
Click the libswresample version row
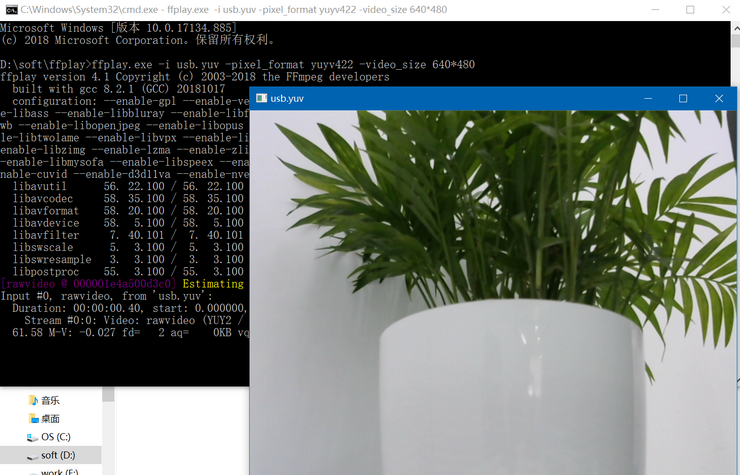click(x=128, y=260)
